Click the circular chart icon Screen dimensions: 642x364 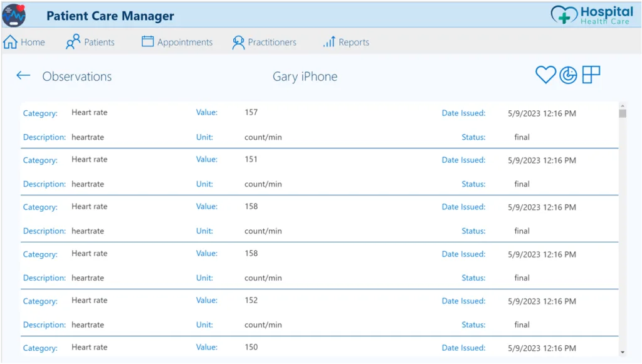pyautogui.click(x=568, y=75)
